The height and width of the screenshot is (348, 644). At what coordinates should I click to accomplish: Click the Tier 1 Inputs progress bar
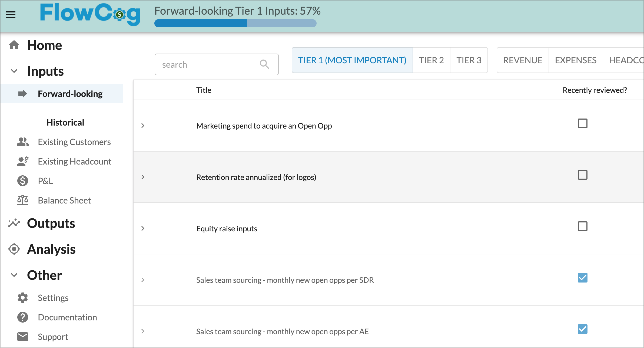click(235, 23)
